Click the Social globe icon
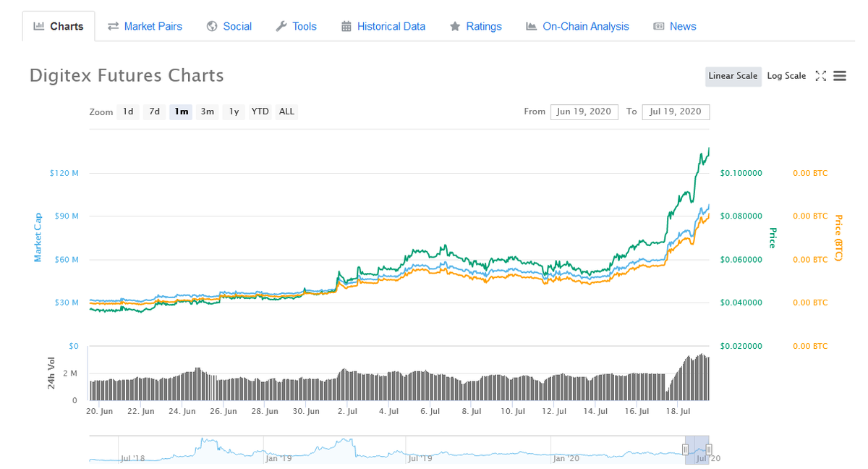 (212, 26)
